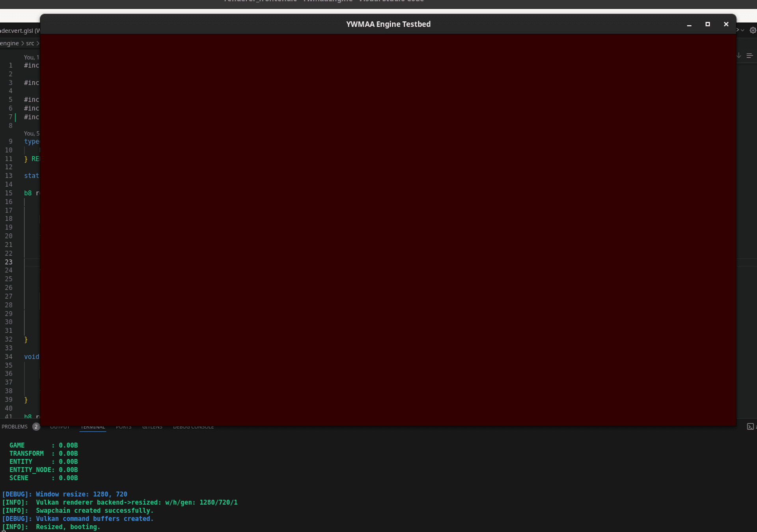Click the 'TRANSFORM : 0.00B' terminal line
Image resolution: width=757 pixels, height=532 pixels.
click(43, 454)
